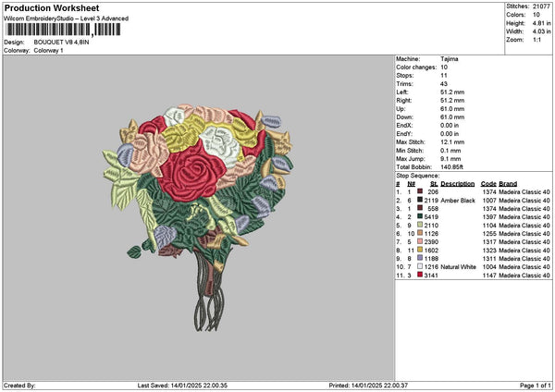
Task: Select thread code 1104
Action: pos(489,226)
